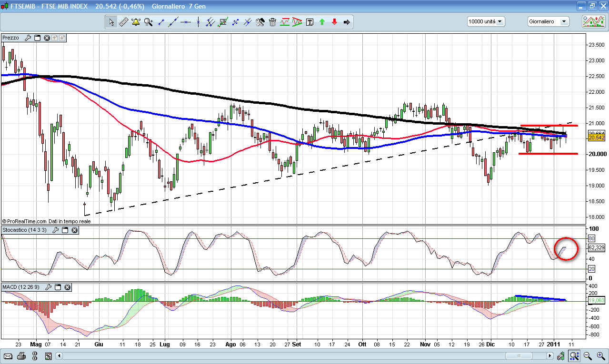Add a green up arrow marker

(x=322, y=22)
